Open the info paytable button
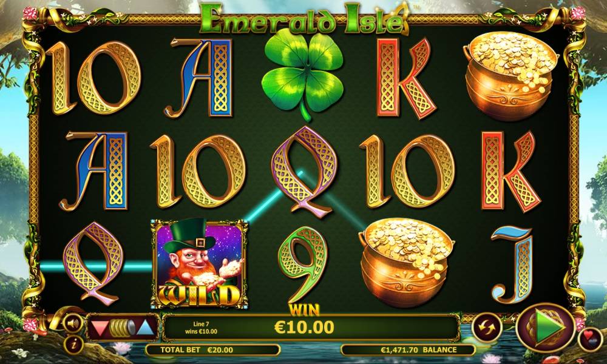607x364 pixels. pos(72,344)
